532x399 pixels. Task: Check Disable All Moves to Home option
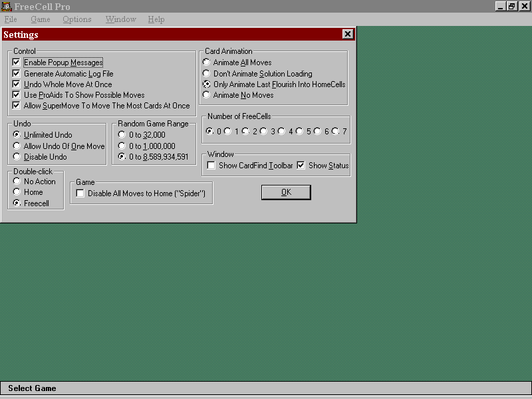tap(80, 194)
